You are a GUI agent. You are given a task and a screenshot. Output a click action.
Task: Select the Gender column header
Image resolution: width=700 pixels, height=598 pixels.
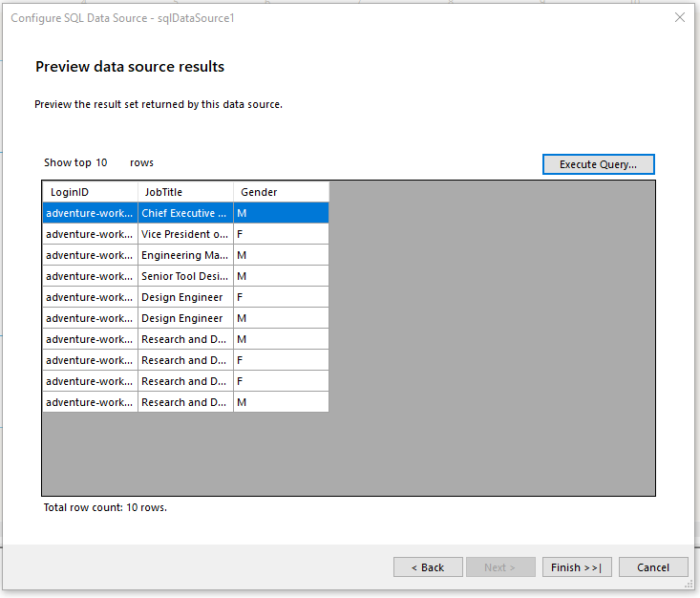coord(281,192)
